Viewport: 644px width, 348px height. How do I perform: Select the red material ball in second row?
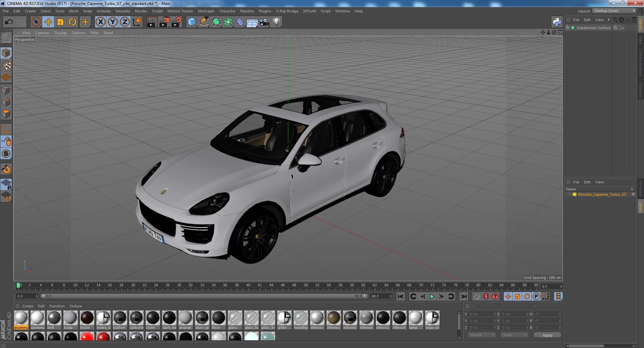87,336
